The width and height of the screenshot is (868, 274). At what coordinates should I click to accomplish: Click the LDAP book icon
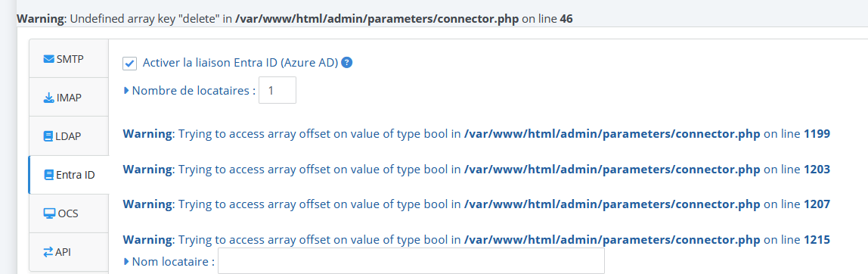[48, 136]
